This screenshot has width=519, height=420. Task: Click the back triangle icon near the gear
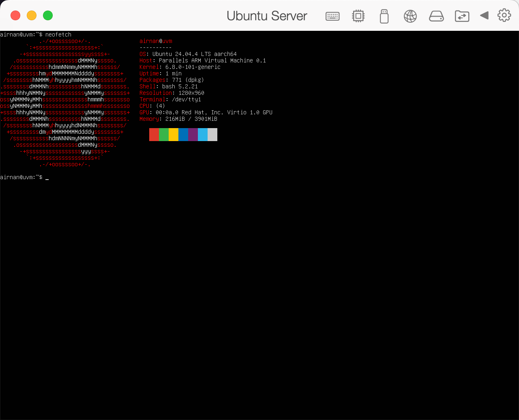click(484, 15)
